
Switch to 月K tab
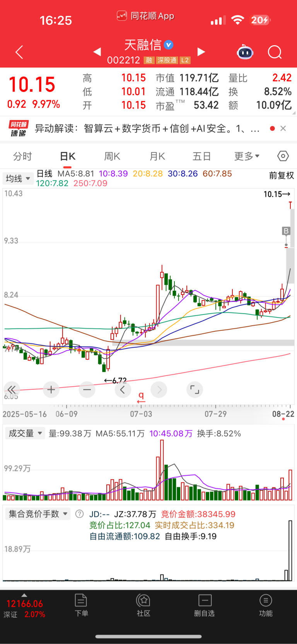click(x=157, y=156)
